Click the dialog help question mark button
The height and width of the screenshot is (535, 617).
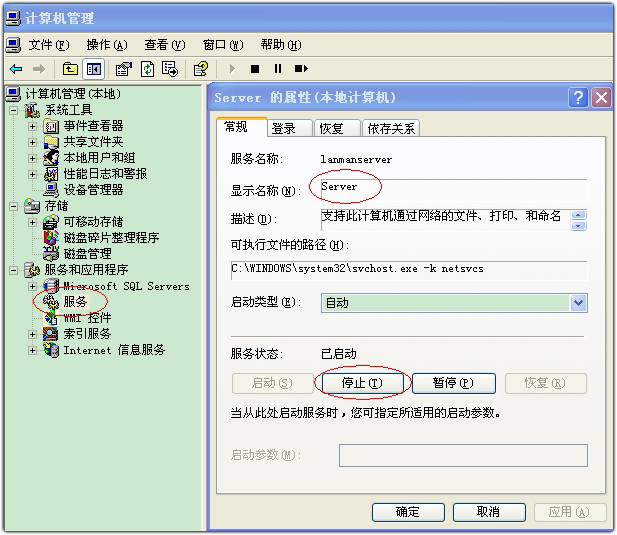(x=578, y=97)
